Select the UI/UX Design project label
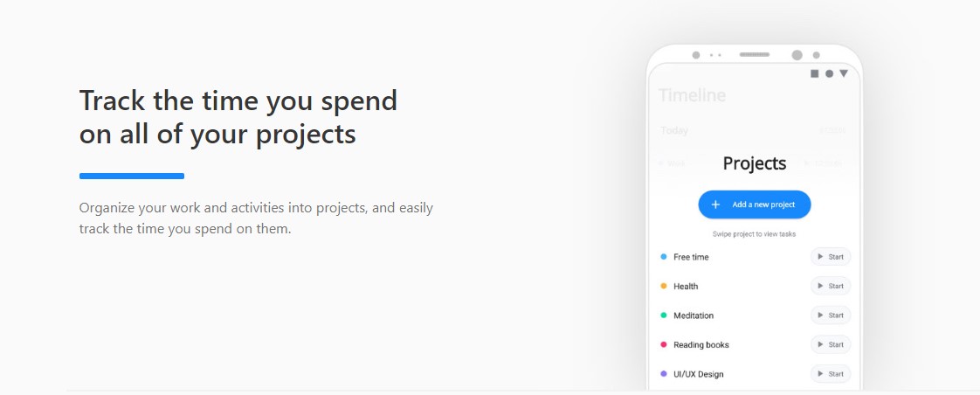Image resolution: width=980 pixels, height=395 pixels. tap(698, 374)
